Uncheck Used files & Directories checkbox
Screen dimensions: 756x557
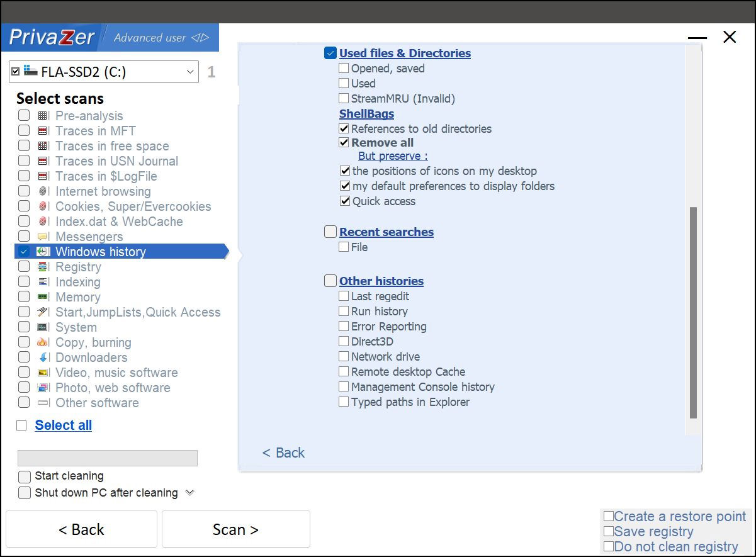330,53
